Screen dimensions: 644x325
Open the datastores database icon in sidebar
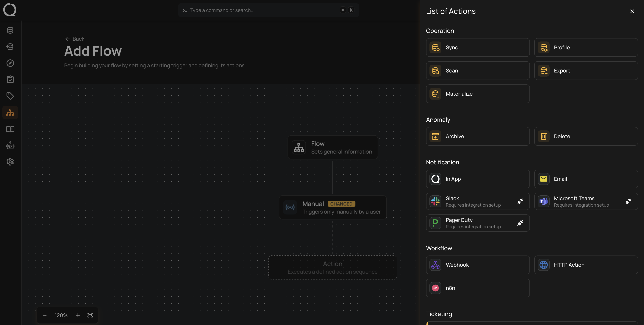10,30
